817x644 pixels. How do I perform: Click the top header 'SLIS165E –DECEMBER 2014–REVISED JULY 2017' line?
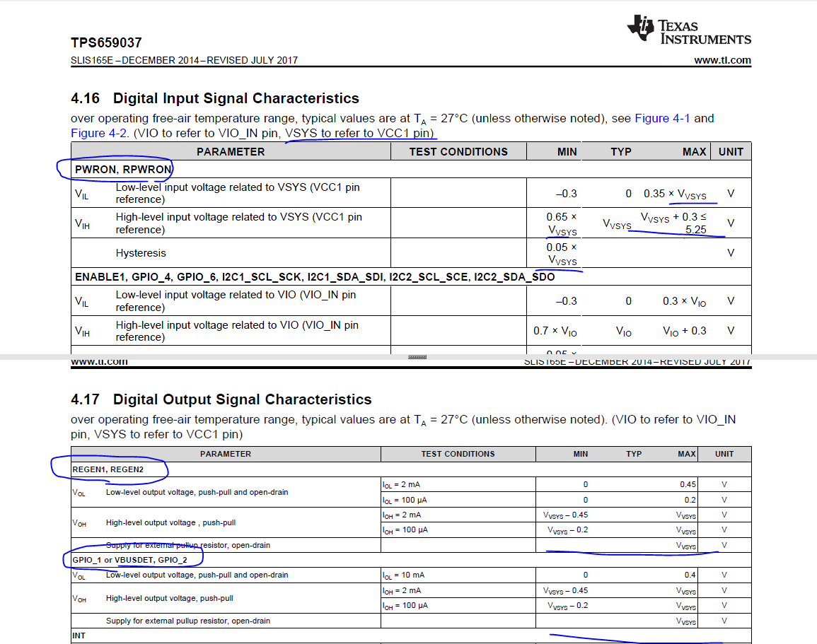(184, 60)
